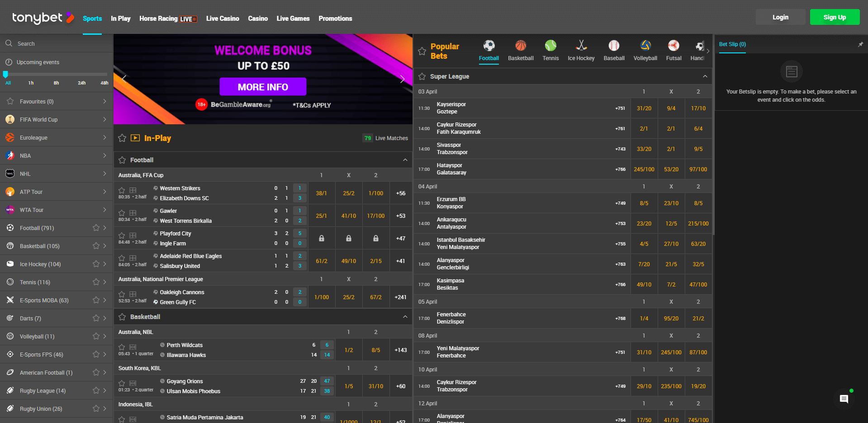The width and height of the screenshot is (868, 423).
Task: Switch to the In Play tab
Action: pyautogui.click(x=120, y=19)
